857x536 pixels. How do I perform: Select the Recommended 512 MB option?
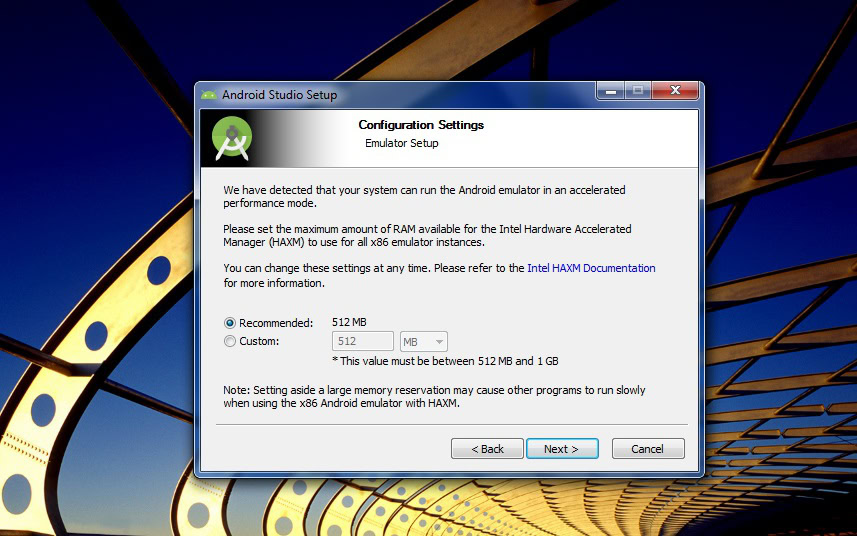pos(230,323)
